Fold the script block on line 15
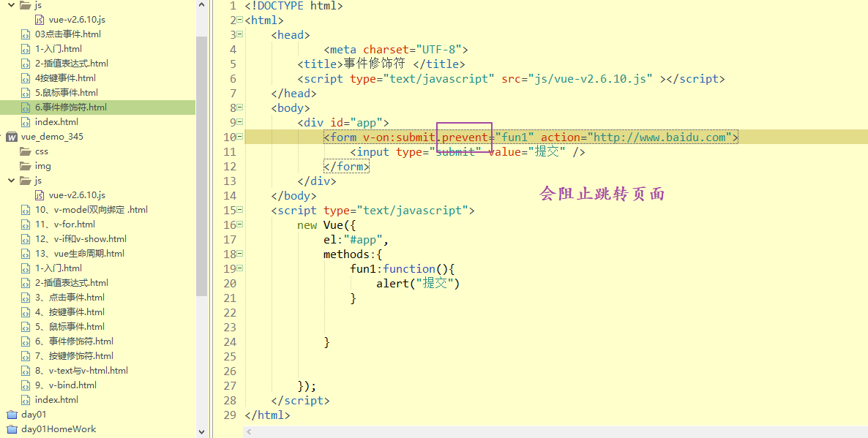The height and width of the screenshot is (438, 868). click(x=240, y=210)
